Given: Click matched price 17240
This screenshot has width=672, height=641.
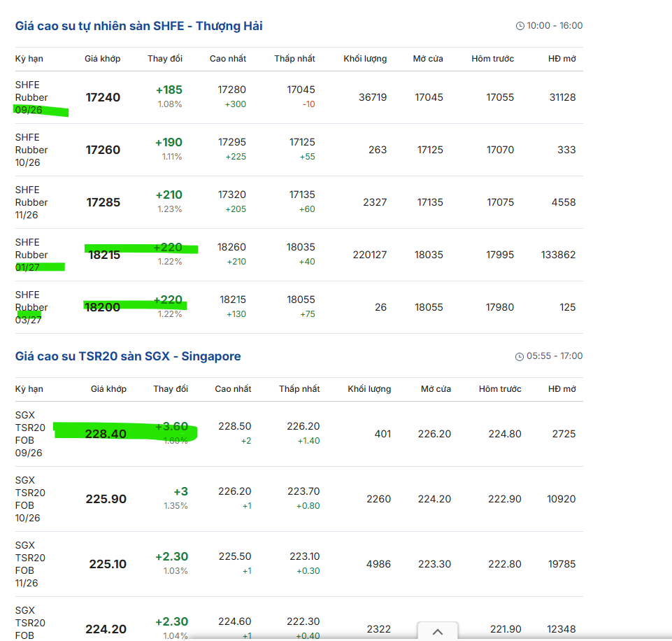Looking at the screenshot, I should pos(103,97).
